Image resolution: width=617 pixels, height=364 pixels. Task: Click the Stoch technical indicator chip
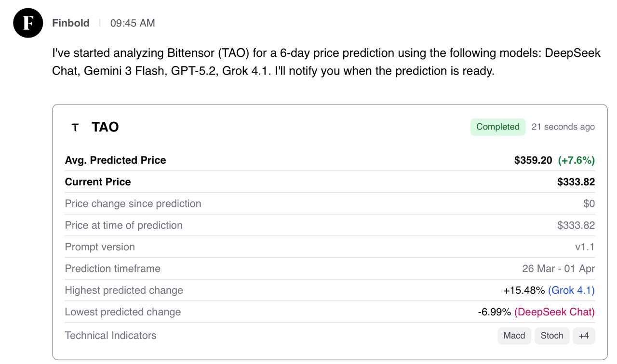551,336
